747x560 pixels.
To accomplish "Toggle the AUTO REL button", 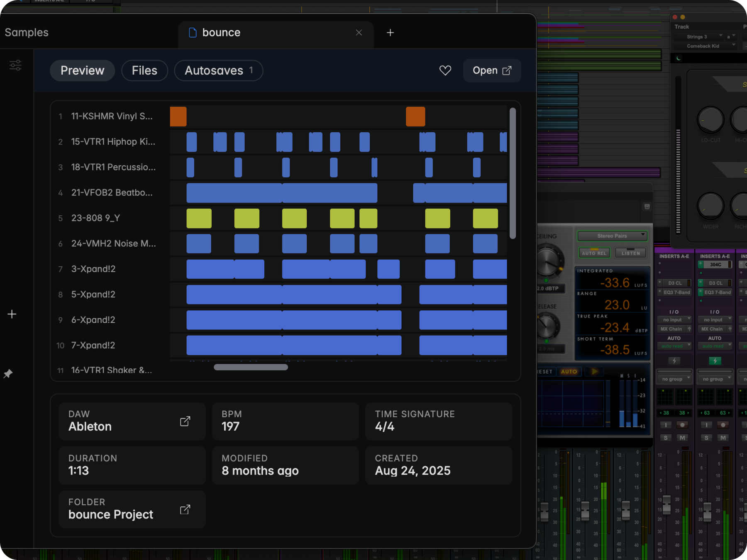I will (x=594, y=253).
